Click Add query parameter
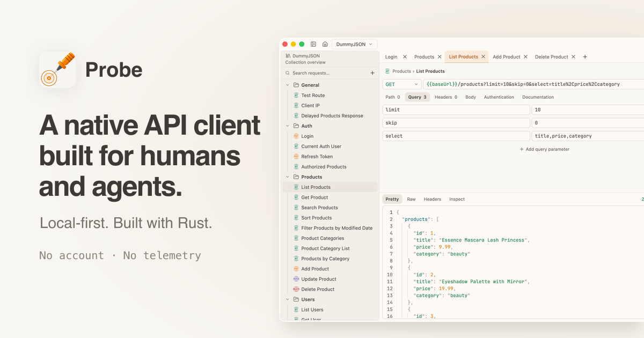 point(545,149)
